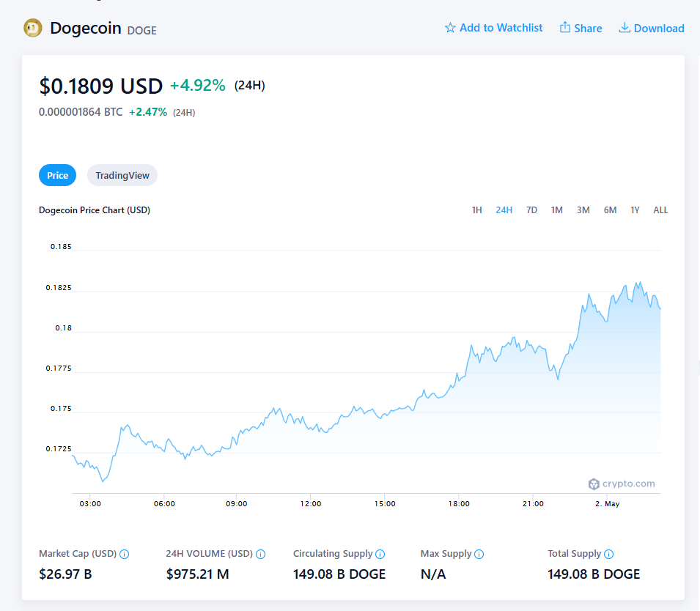Image resolution: width=700 pixels, height=611 pixels.
Task: Click the $975.21 M volume value
Action: (x=197, y=574)
